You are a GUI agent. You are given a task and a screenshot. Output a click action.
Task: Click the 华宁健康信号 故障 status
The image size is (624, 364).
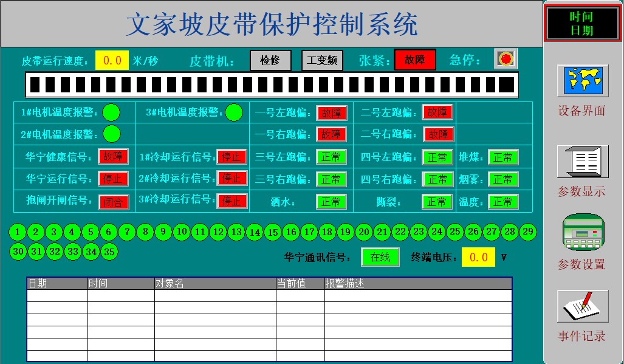(x=114, y=156)
